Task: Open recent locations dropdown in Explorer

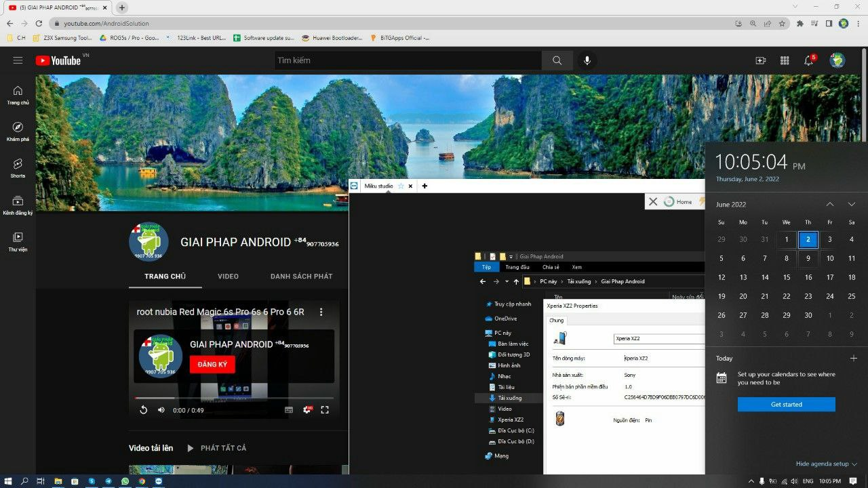Action: point(507,281)
